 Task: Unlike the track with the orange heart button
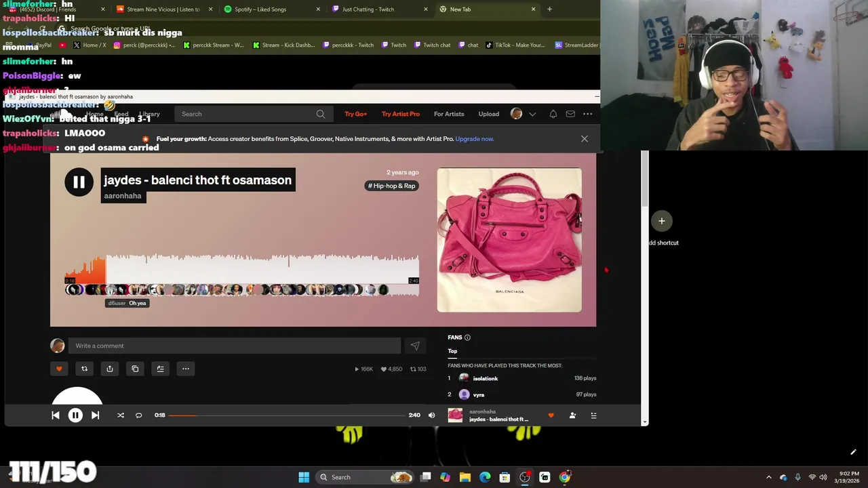coord(59,369)
